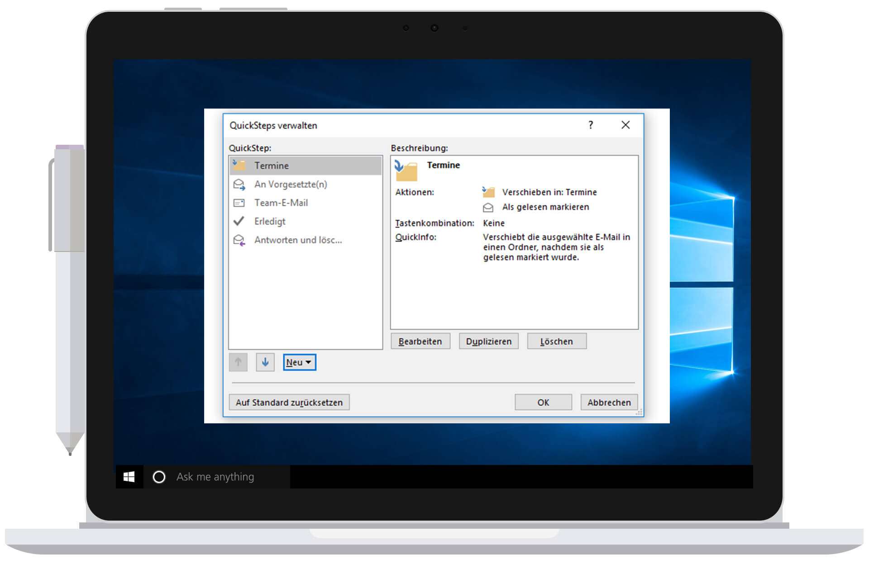This screenshot has height=588, width=869.
Task: Move QuickStep down with the arrow button
Action: 265,362
